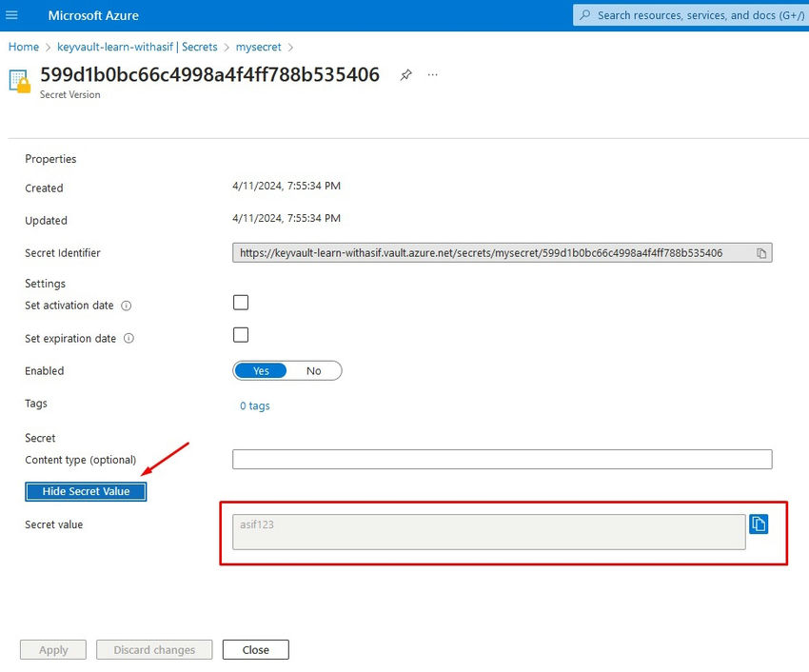Image resolution: width=809 pixels, height=672 pixels.
Task: Set Enabled toggle to No
Action: click(x=314, y=371)
